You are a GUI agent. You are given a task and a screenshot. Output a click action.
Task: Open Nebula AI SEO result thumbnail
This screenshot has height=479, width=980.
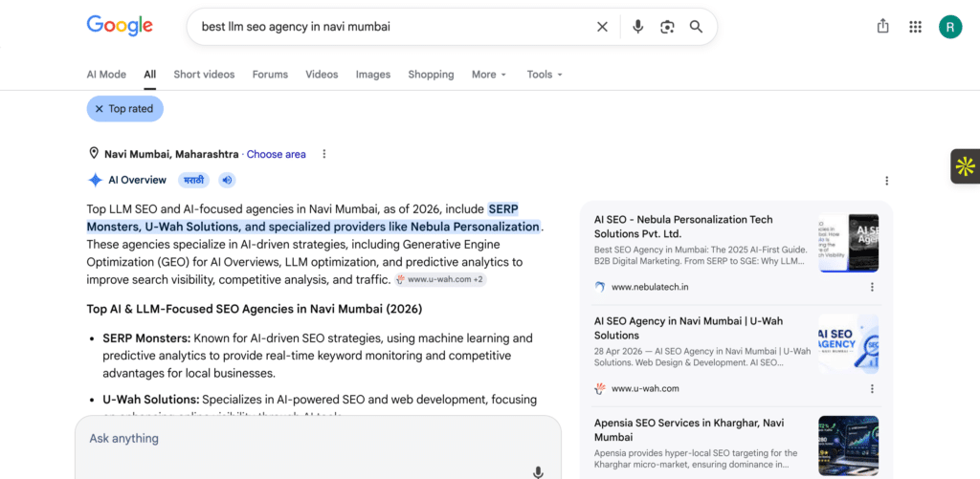[848, 243]
